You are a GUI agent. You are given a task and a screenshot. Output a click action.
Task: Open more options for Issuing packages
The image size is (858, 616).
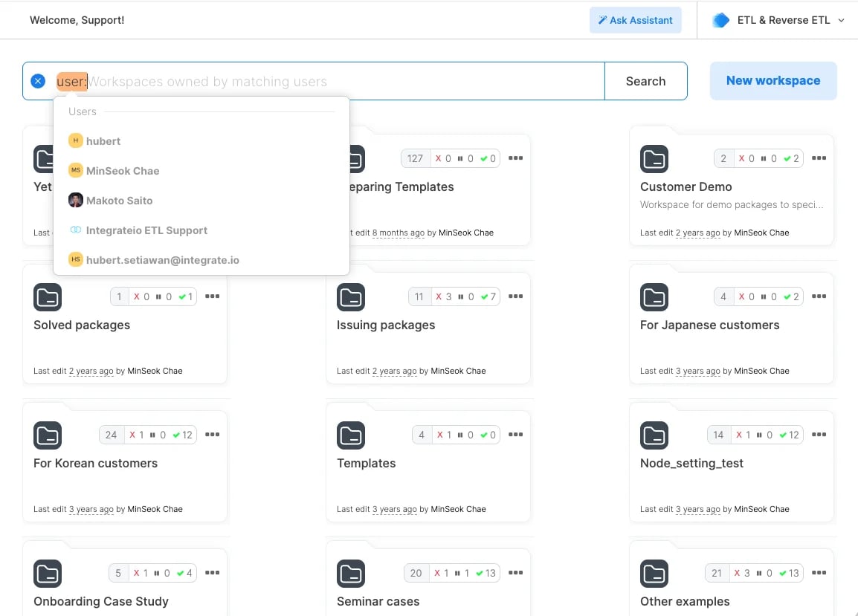tap(515, 296)
